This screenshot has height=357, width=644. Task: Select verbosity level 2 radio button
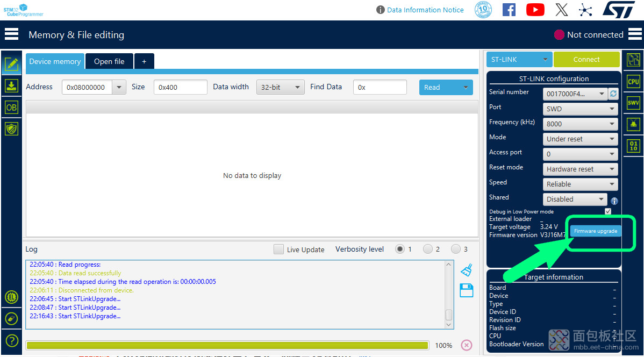click(x=428, y=249)
